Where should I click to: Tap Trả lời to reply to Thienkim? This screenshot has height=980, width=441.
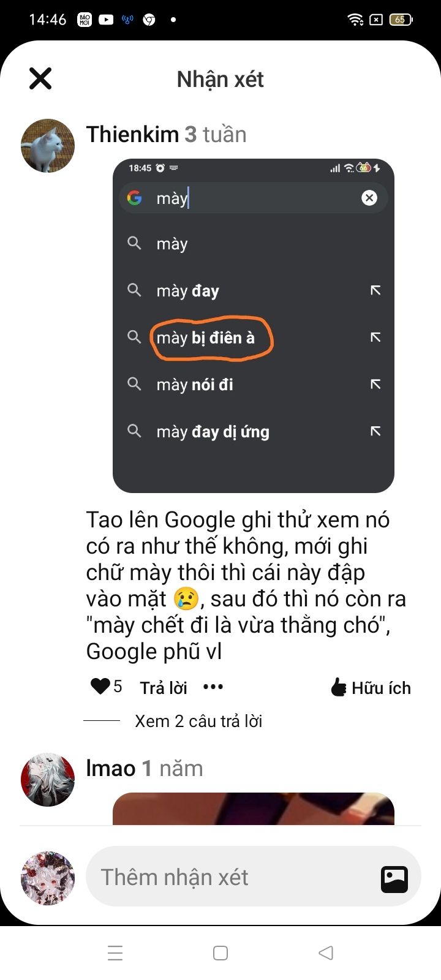click(164, 688)
